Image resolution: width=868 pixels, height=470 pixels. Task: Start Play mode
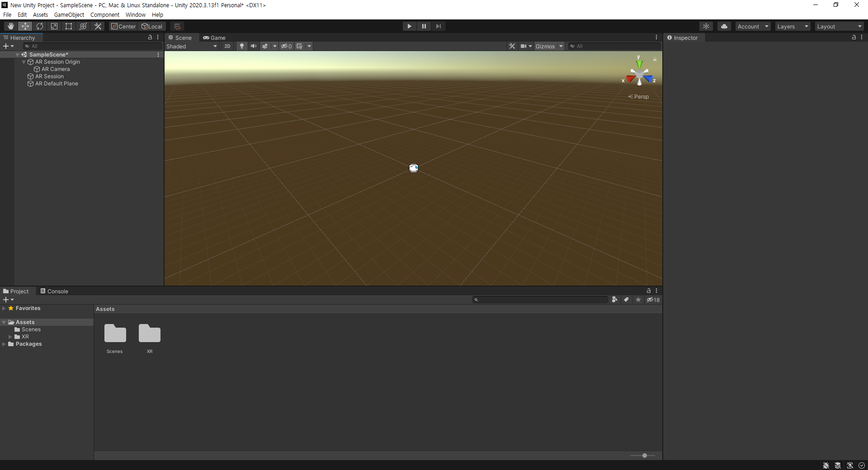point(410,26)
